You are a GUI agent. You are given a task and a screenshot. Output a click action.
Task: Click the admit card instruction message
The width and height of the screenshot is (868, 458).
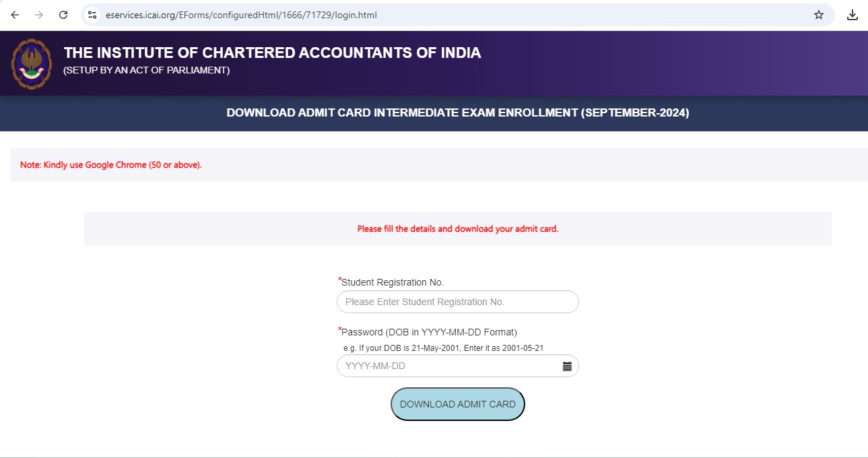click(x=457, y=228)
